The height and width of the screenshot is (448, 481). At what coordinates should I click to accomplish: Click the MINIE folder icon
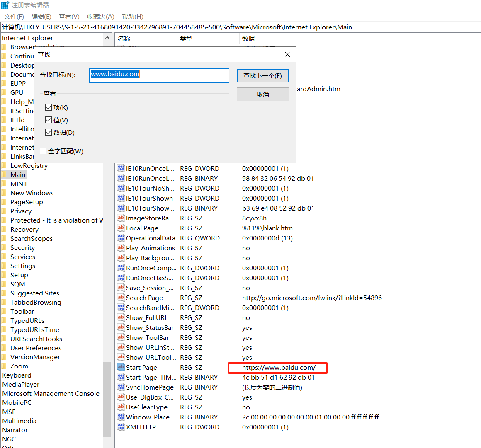click(4, 184)
